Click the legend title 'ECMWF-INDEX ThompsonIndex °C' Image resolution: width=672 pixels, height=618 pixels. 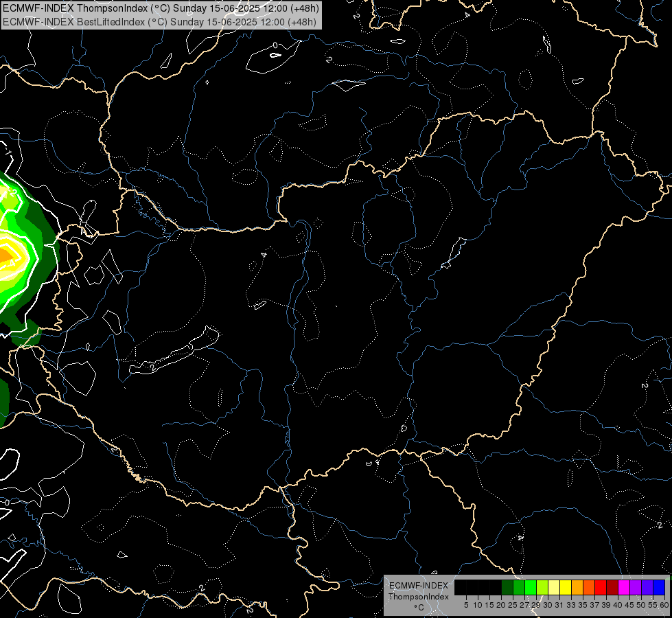click(x=419, y=597)
